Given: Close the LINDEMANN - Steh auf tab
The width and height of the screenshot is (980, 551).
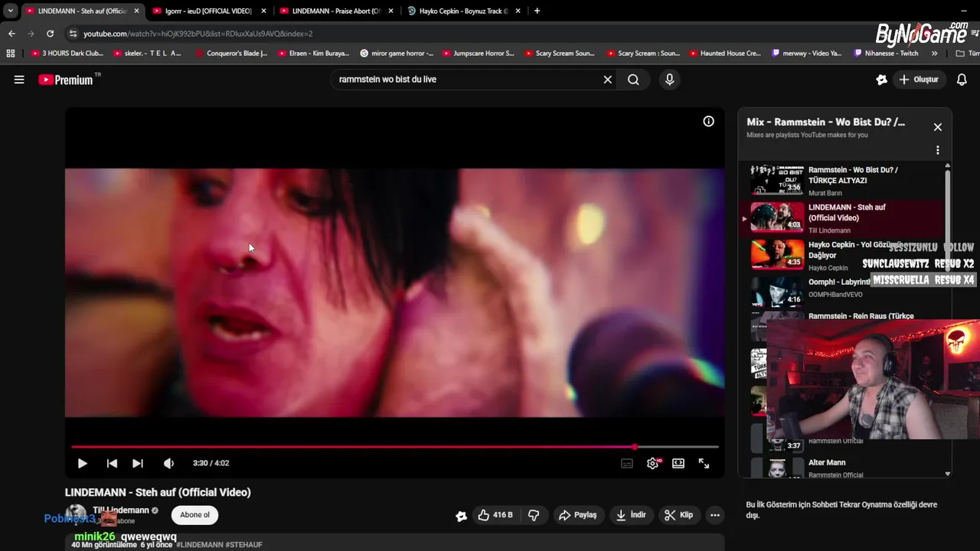Looking at the screenshot, I should (136, 11).
